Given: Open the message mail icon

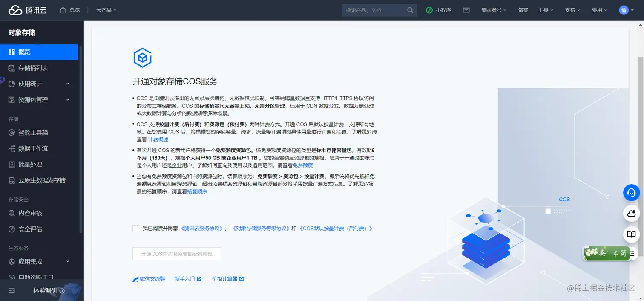Looking at the screenshot, I should (466, 10).
